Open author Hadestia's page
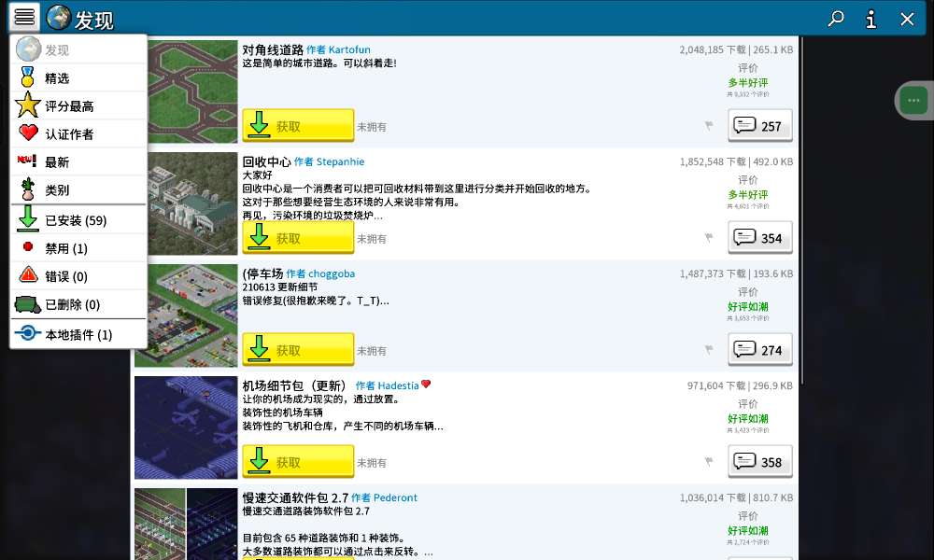The width and height of the screenshot is (934, 560). tap(388, 385)
